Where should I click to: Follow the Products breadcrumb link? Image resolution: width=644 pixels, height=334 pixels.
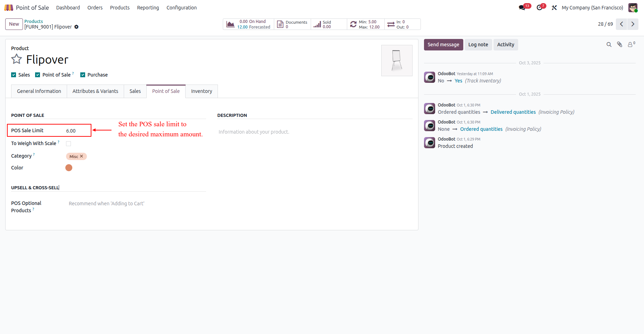tap(34, 21)
